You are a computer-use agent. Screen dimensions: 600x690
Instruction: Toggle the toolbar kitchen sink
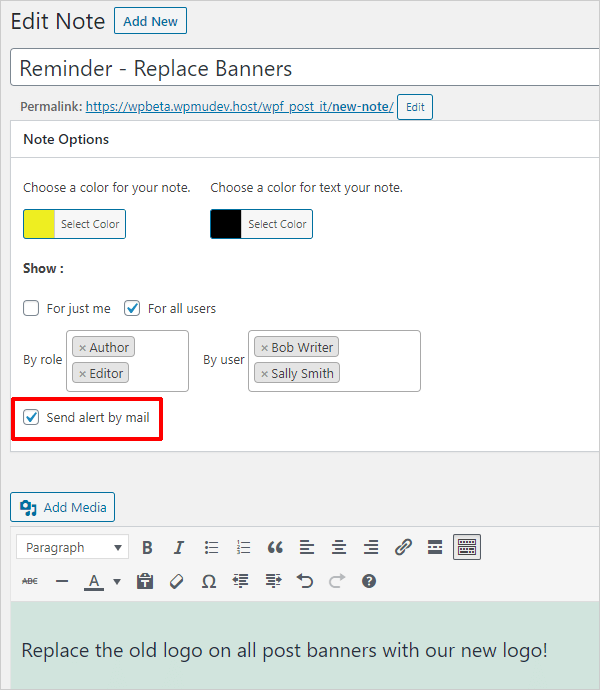(467, 547)
